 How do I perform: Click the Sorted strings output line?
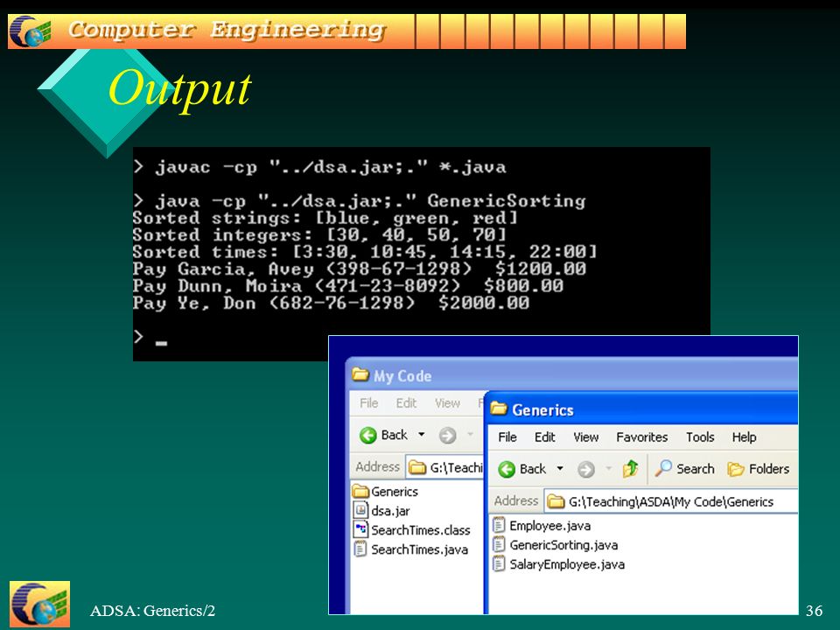pyautogui.click(x=325, y=218)
